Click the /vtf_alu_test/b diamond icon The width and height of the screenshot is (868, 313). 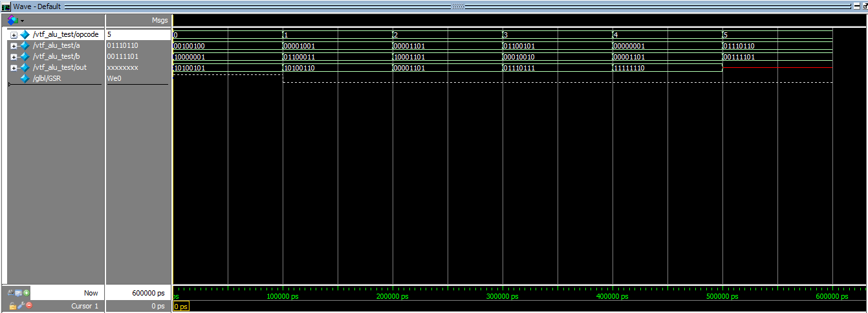pos(25,57)
